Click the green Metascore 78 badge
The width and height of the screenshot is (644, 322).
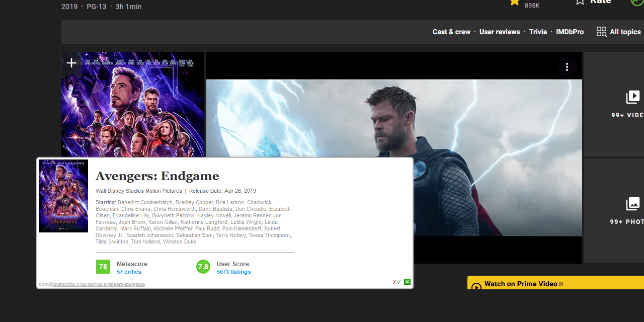pyautogui.click(x=103, y=267)
